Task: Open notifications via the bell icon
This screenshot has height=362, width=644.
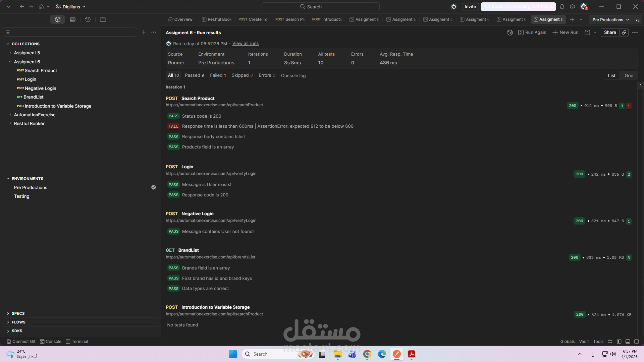Action: pos(562,6)
